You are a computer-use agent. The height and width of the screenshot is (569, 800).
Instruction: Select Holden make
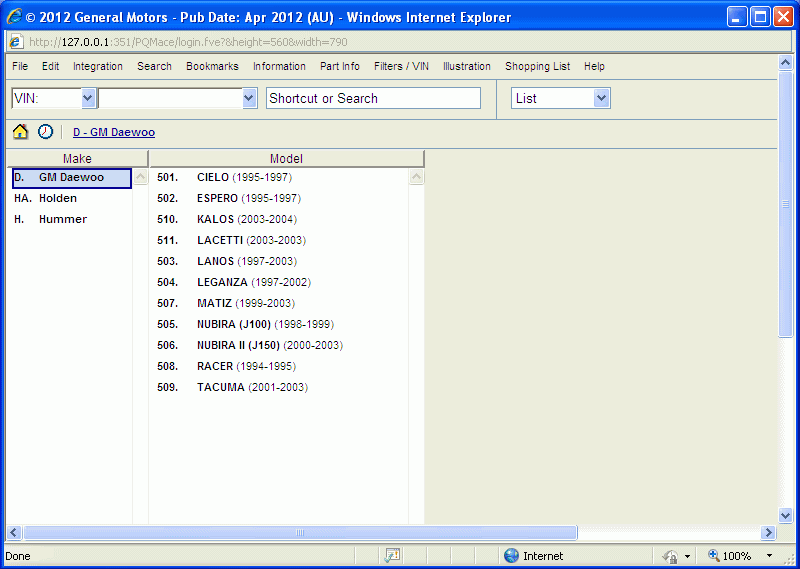(x=72, y=199)
